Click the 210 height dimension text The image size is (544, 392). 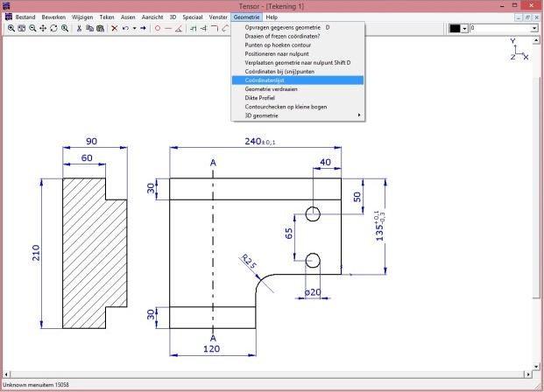(36, 253)
